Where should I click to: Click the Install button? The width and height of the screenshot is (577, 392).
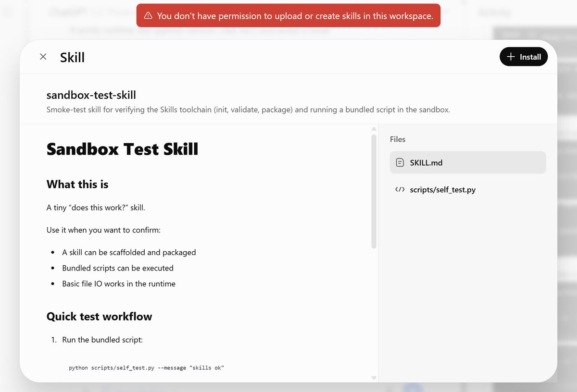pos(524,56)
